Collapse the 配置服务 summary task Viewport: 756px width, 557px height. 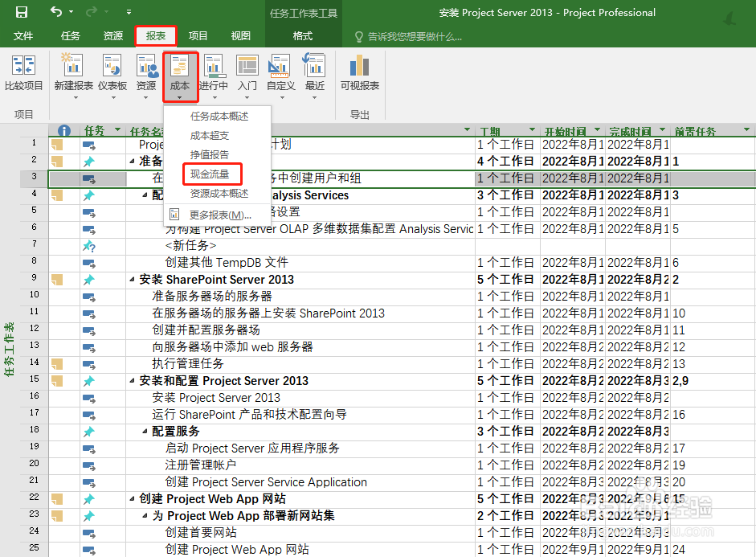pyautogui.click(x=145, y=432)
